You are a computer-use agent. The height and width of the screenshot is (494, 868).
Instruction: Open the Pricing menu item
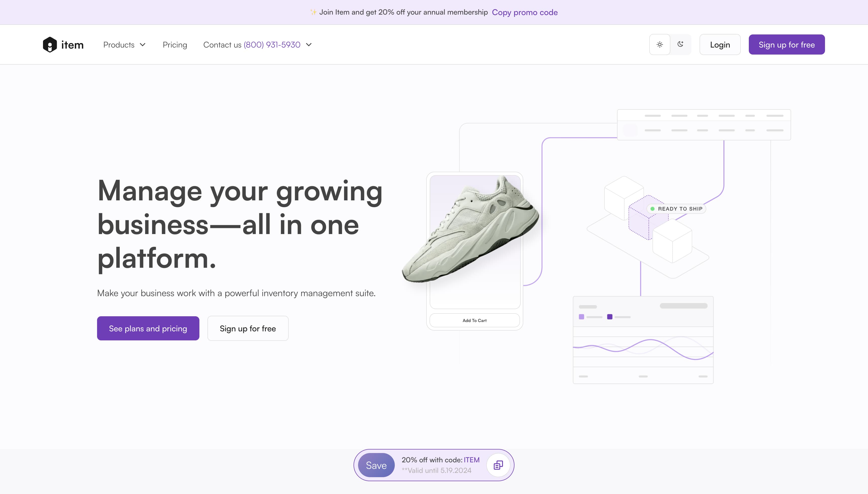[175, 45]
